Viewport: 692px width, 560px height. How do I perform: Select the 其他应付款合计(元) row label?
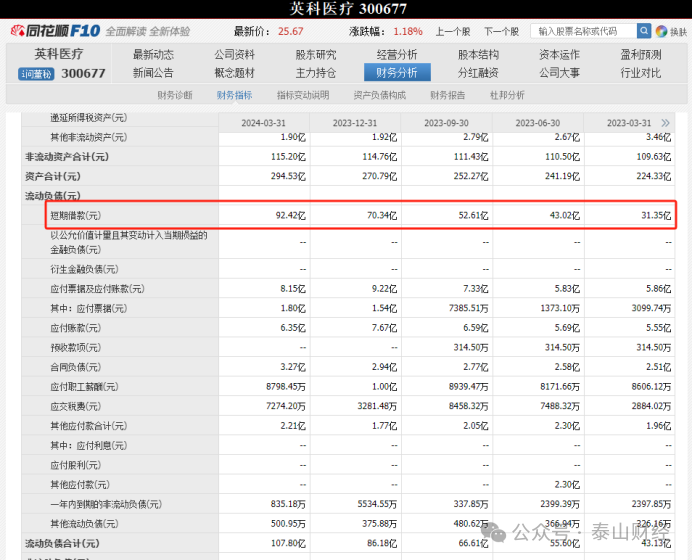[88, 426]
